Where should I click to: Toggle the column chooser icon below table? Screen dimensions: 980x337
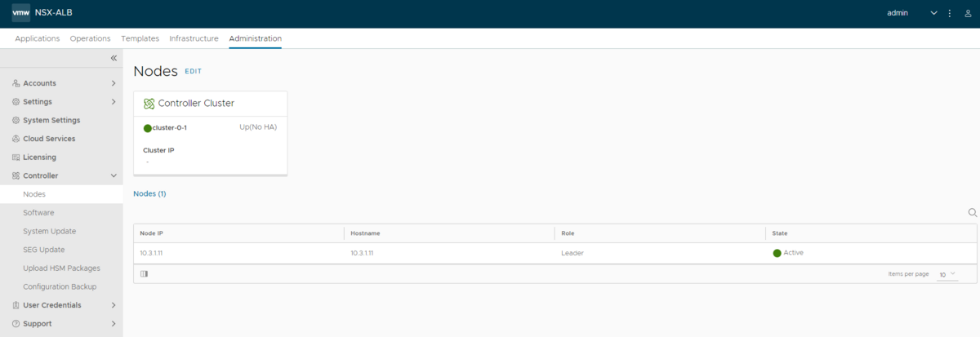point(144,274)
